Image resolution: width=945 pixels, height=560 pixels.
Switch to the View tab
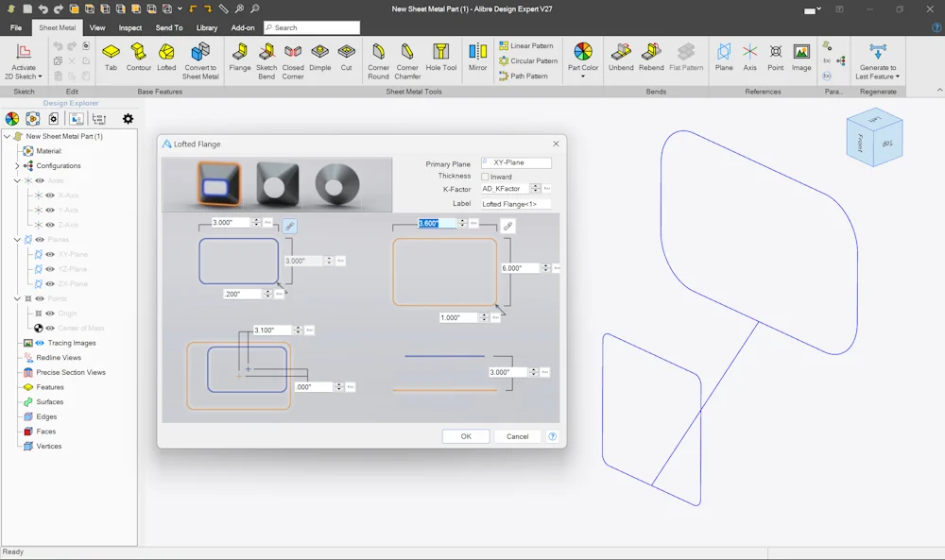[x=97, y=27]
